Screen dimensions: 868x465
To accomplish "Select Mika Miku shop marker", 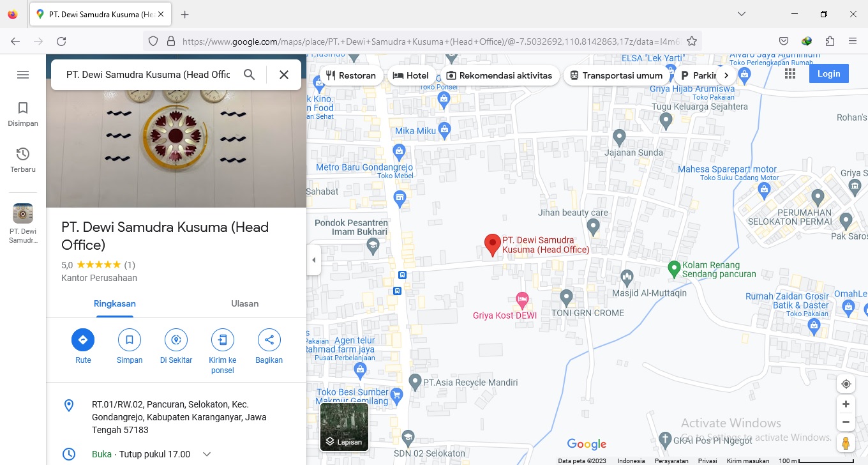I will click(x=445, y=130).
